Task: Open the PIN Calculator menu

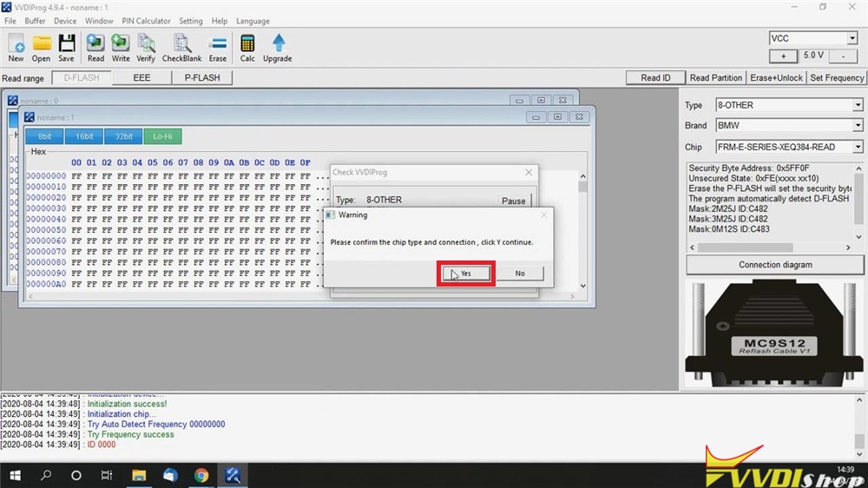Action: point(146,21)
